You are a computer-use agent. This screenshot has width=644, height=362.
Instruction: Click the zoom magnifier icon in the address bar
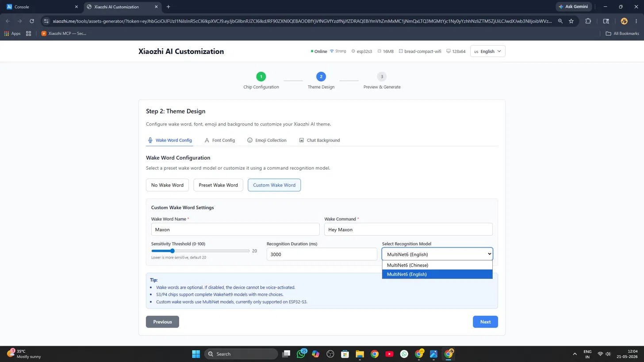[x=560, y=21]
